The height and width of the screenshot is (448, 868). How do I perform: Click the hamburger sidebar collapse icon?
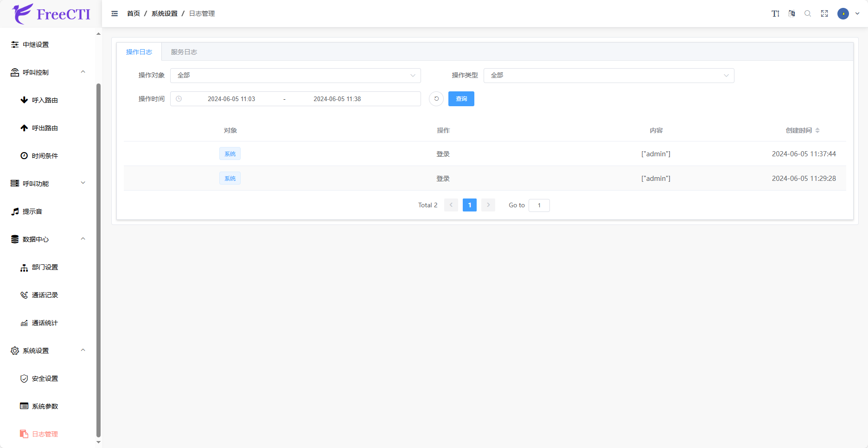point(115,14)
